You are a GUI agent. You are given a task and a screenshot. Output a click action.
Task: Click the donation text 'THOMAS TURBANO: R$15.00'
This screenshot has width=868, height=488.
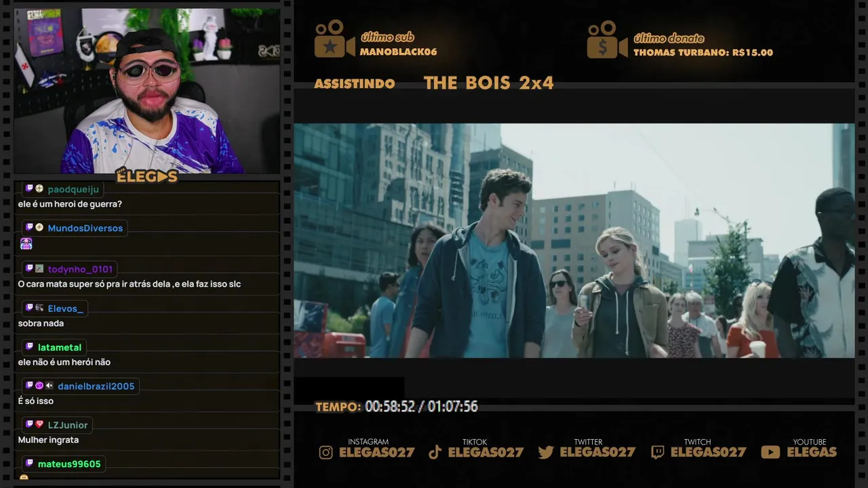[x=703, y=53]
